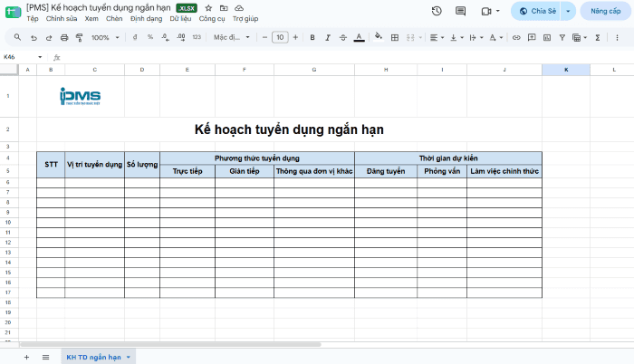Create a filter
The height and width of the screenshot is (364, 634).
[x=562, y=38]
